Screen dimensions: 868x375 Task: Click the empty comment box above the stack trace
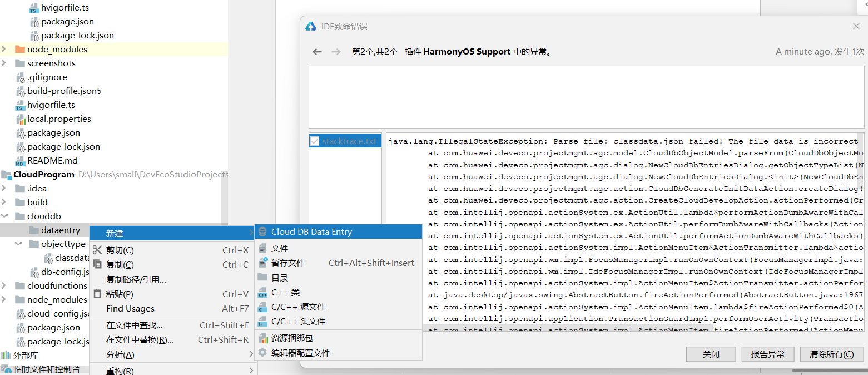(587, 97)
